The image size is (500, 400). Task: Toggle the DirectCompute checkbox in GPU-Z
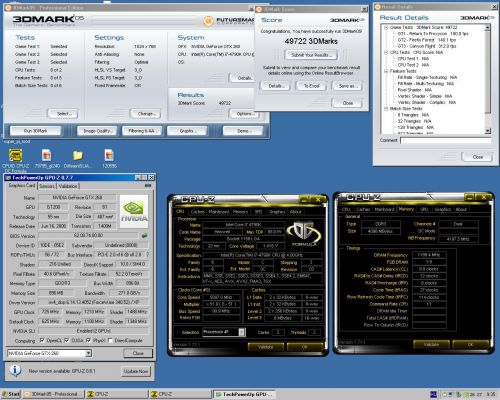click(x=110, y=340)
